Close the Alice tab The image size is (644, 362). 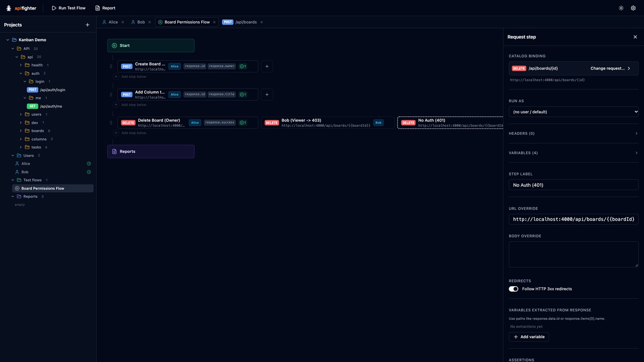click(123, 22)
